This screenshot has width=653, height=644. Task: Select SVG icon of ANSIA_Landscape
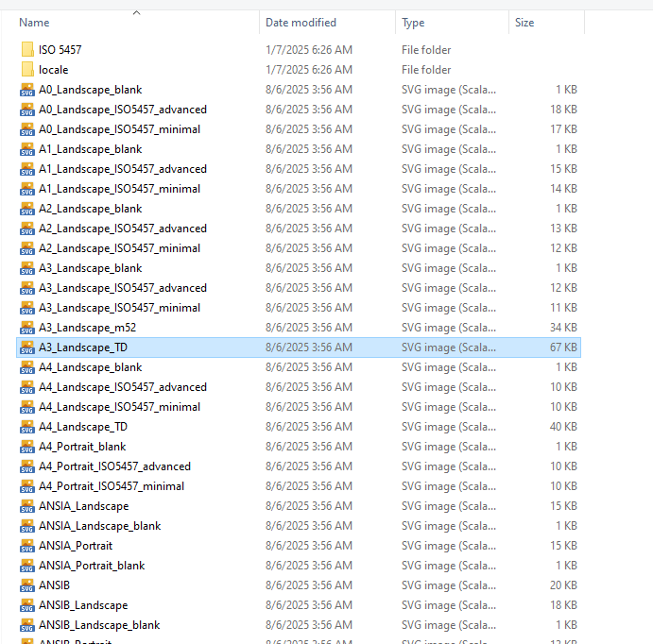[27, 506]
